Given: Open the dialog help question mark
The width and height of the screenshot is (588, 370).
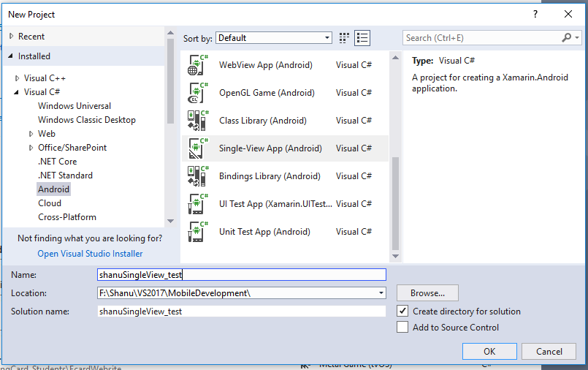Looking at the screenshot, I should pyautogui.click(x=535, y=15).
